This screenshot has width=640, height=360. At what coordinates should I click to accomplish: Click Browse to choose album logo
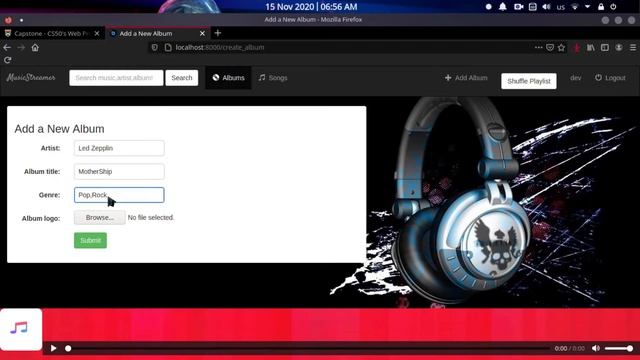pos(100,218)
